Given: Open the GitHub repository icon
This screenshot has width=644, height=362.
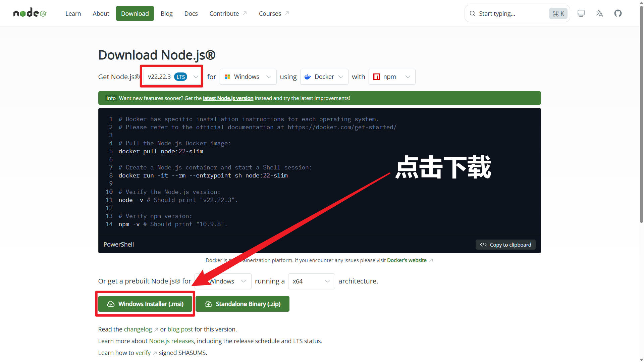Looking at the screenshot, I should (618, 13).
